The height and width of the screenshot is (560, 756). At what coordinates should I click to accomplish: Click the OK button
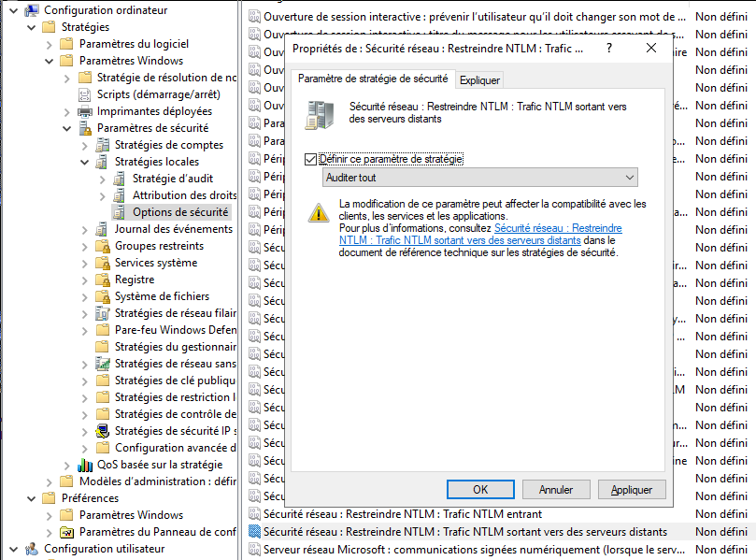coord(480,490)
